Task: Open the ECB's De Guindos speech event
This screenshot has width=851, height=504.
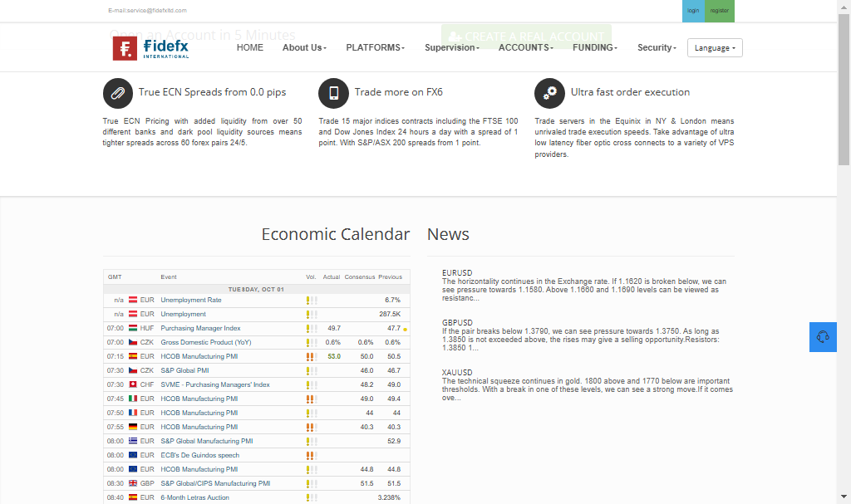Action: [199, 455]
